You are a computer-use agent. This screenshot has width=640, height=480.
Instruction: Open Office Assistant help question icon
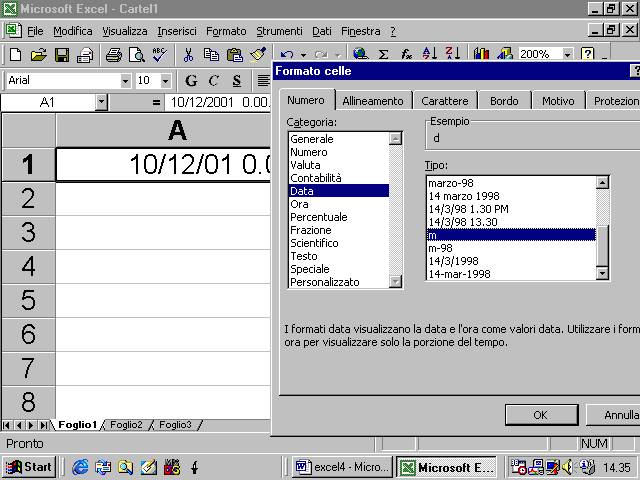[587, 54]
